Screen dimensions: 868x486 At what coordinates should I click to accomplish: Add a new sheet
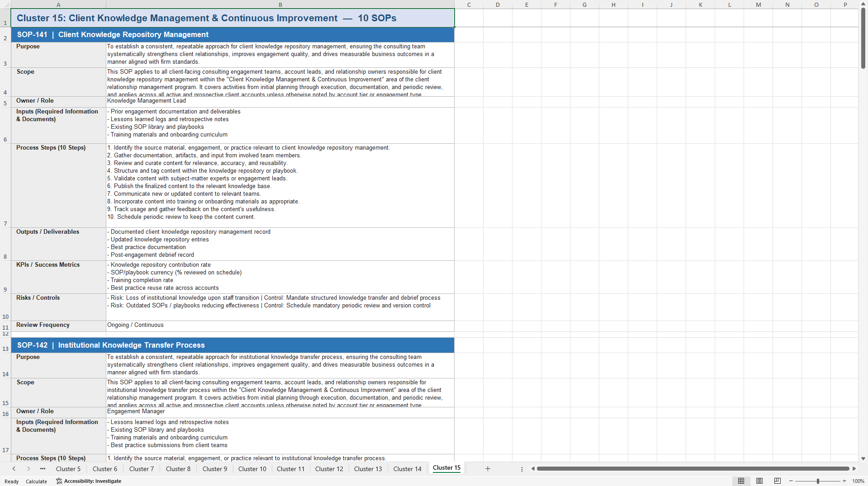point(488,469)
